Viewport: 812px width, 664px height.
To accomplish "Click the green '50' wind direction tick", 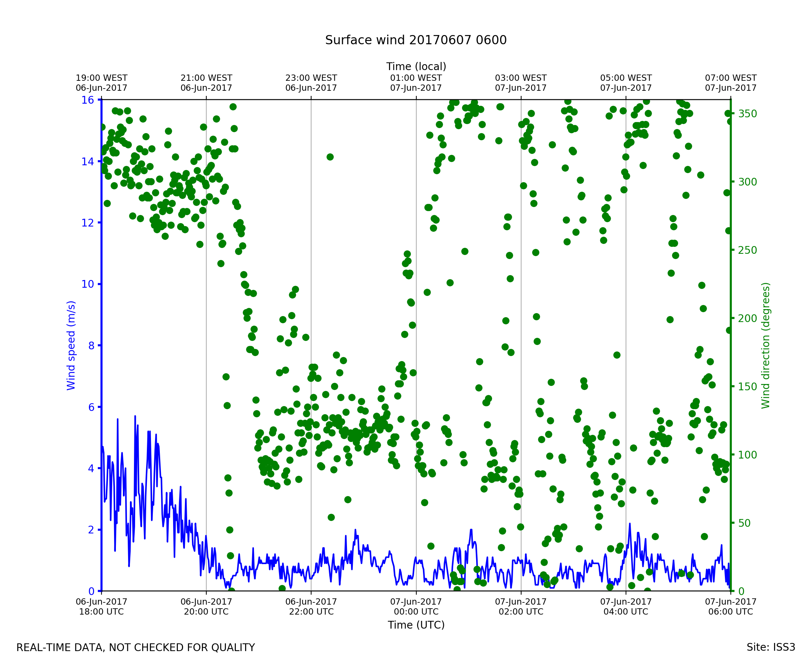I will pyautogui.click(x=744, y=523).
